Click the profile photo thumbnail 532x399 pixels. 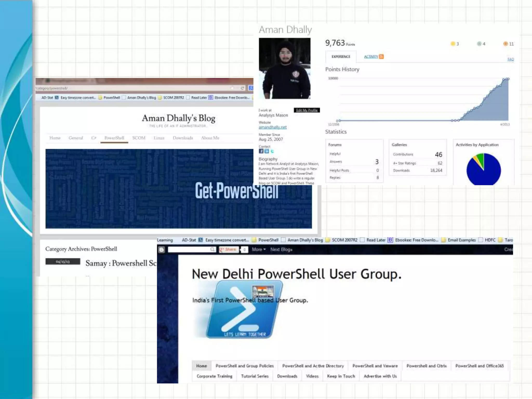pos(284,68)
